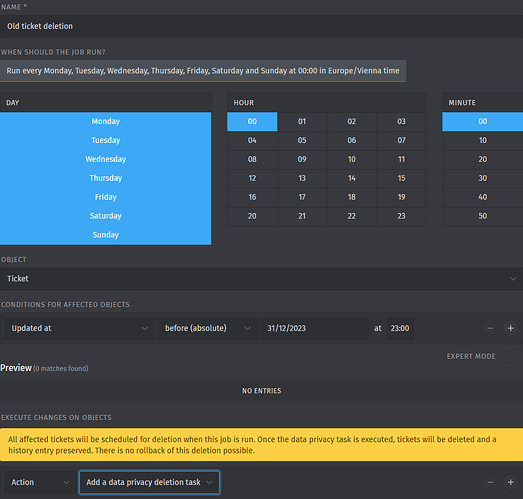Click the date field showing 31/12/2023
523x499 pixels.
pyautogui.click(x=315, y=328)
